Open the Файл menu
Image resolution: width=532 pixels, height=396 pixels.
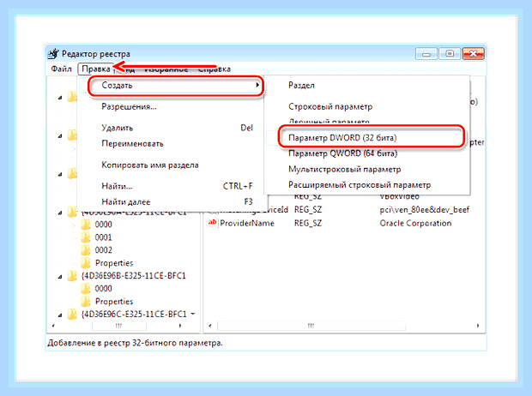pyautogui.click(x=61, y=69)
